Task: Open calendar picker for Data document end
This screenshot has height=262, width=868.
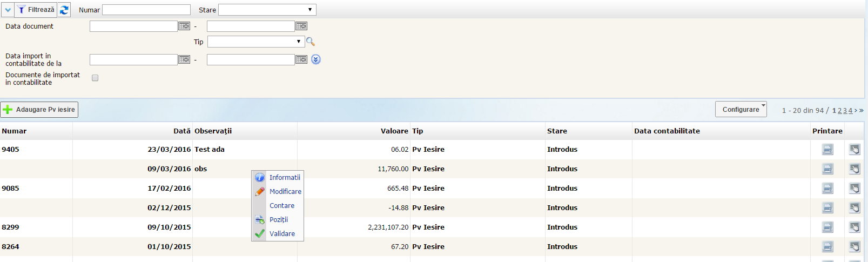Action: pos(301,26)
